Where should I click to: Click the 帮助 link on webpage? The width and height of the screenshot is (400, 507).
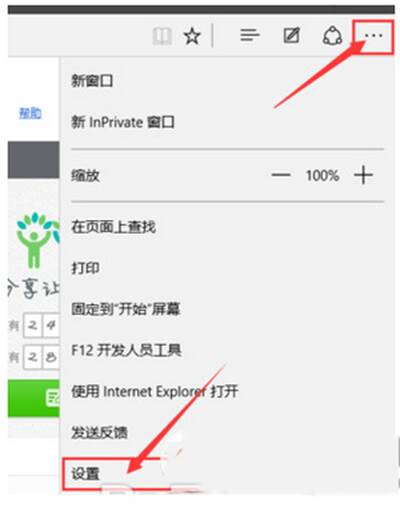pos(30,113)
